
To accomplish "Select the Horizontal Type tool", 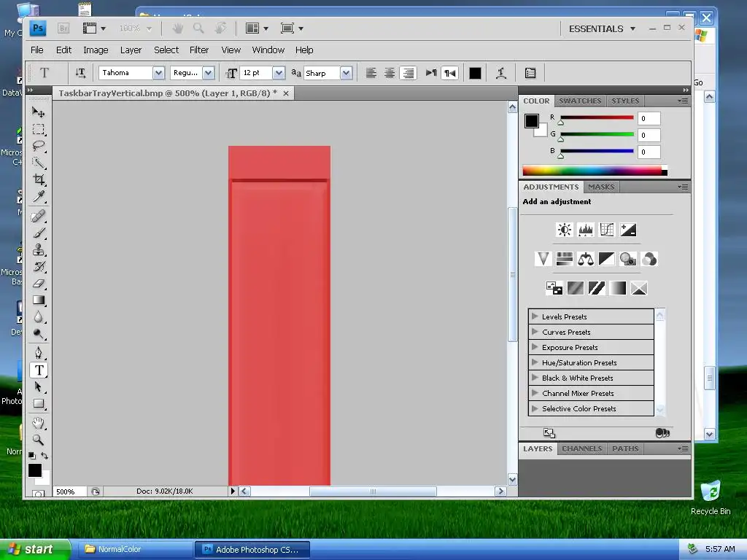I will coord(39,370).
